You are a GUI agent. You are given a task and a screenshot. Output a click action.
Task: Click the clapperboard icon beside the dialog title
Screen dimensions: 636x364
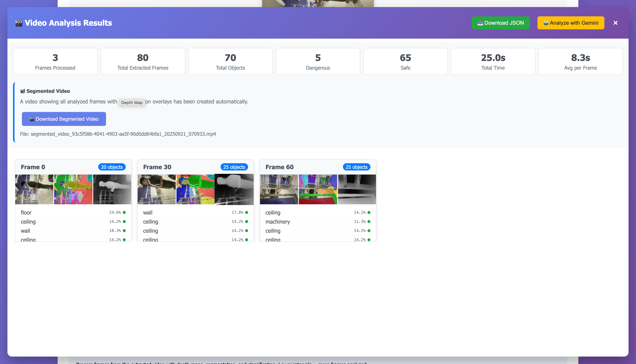pos(19,23)
